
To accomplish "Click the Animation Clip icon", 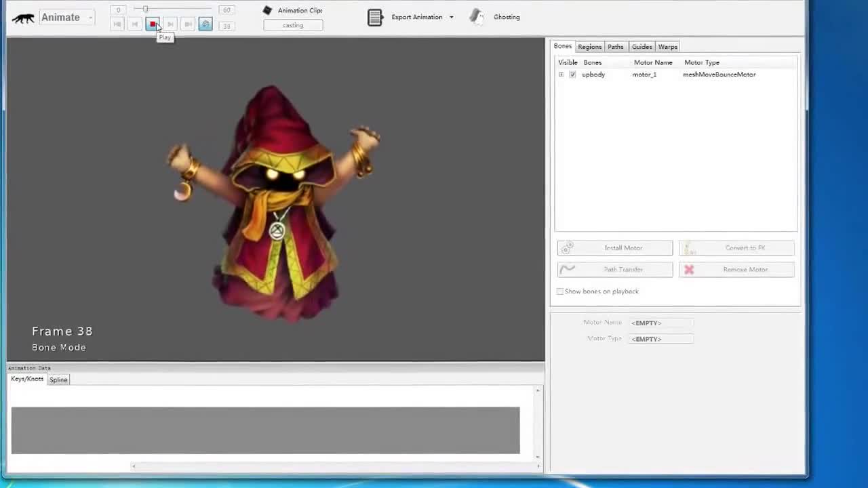I will (267, 10).
